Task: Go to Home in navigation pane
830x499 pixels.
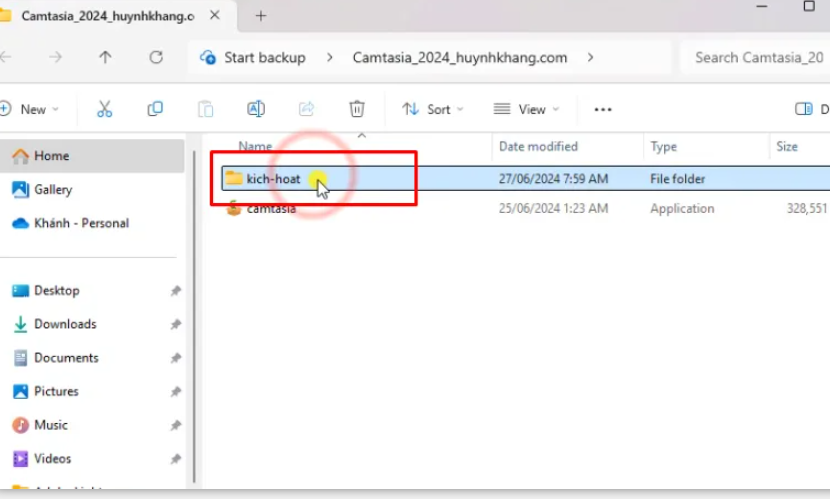Action: tap(51, 156)
